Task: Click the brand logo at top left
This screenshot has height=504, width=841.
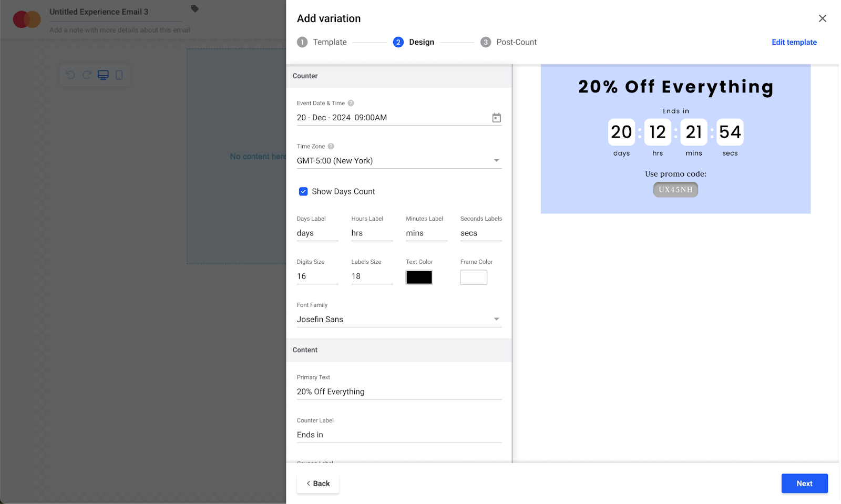Action: point(27,19)
